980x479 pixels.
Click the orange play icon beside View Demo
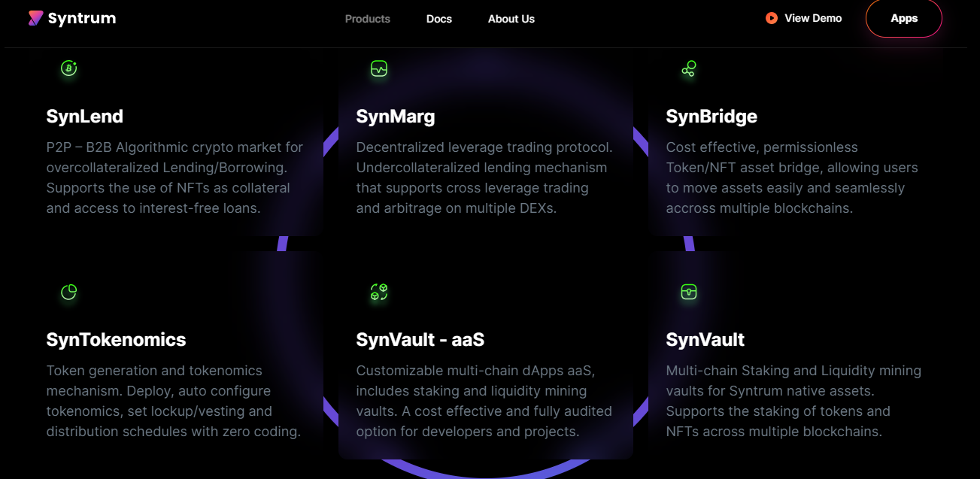[771, 18]
